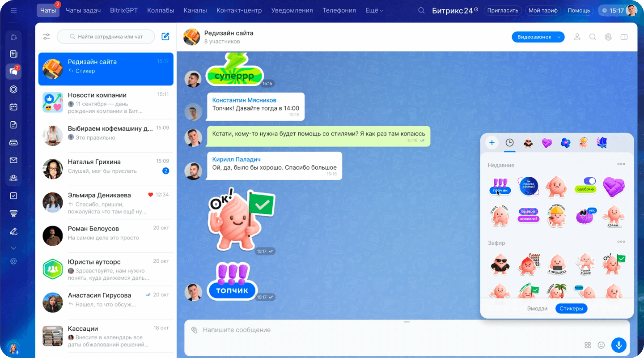644x358 pixels.
Task: Expand the Ещё menu in top bar
Action: [374, 10]
